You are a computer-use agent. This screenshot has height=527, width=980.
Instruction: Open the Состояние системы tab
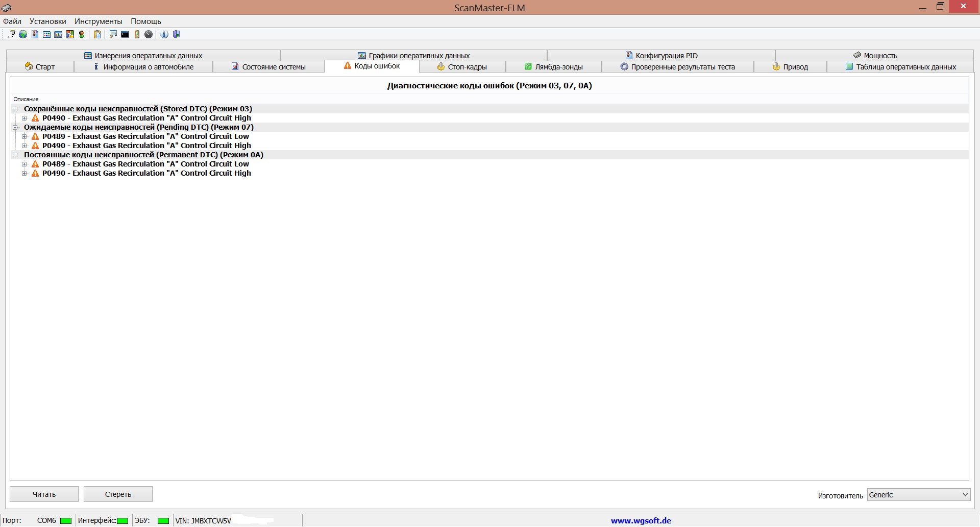pyautogui.click(x=268, y=67)
